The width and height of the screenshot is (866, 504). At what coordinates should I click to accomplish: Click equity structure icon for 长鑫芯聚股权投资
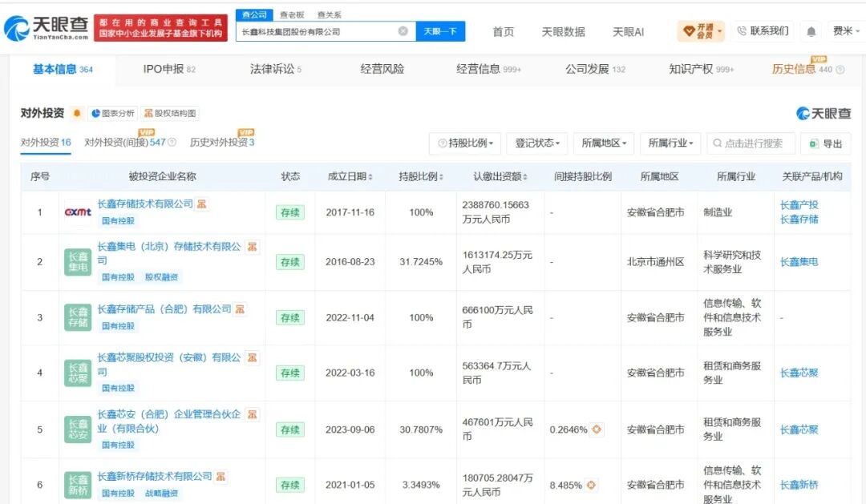[x=252, y=357]
